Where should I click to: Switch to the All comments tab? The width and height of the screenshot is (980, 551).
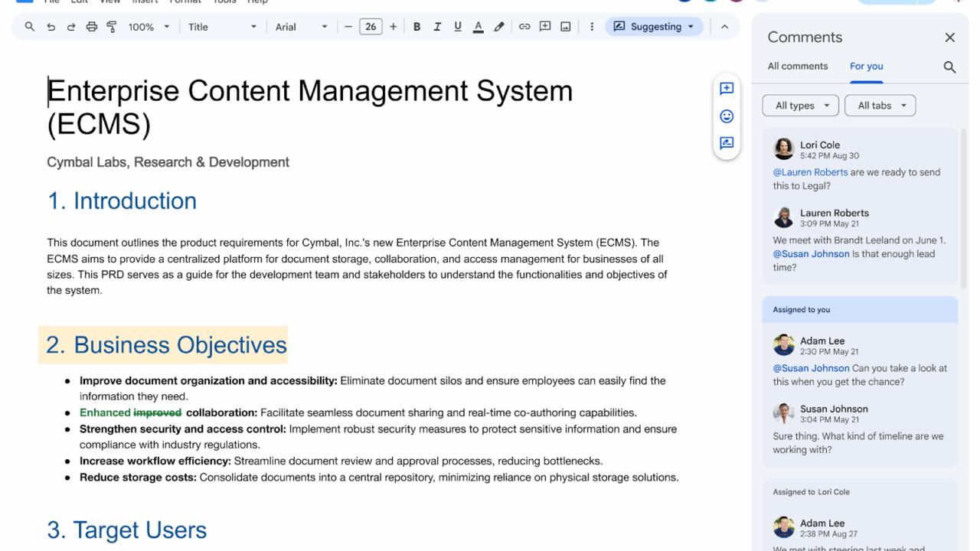798,67
